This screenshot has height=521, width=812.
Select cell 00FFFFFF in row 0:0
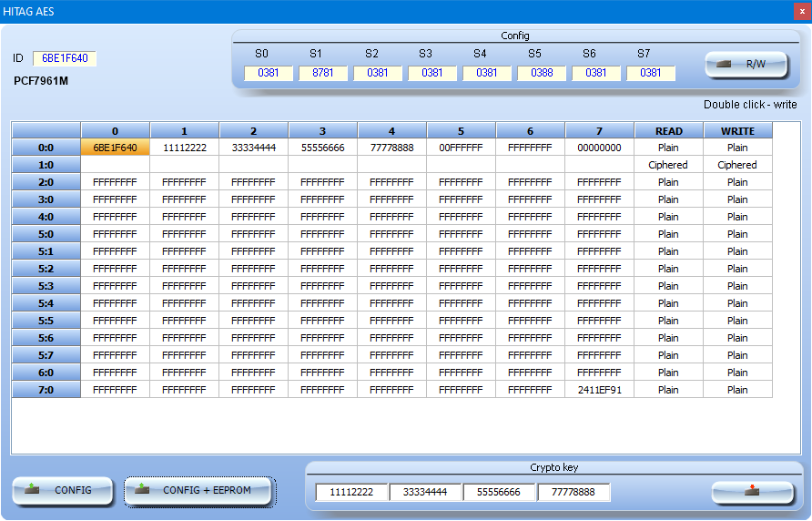click(x=461, y=148)
